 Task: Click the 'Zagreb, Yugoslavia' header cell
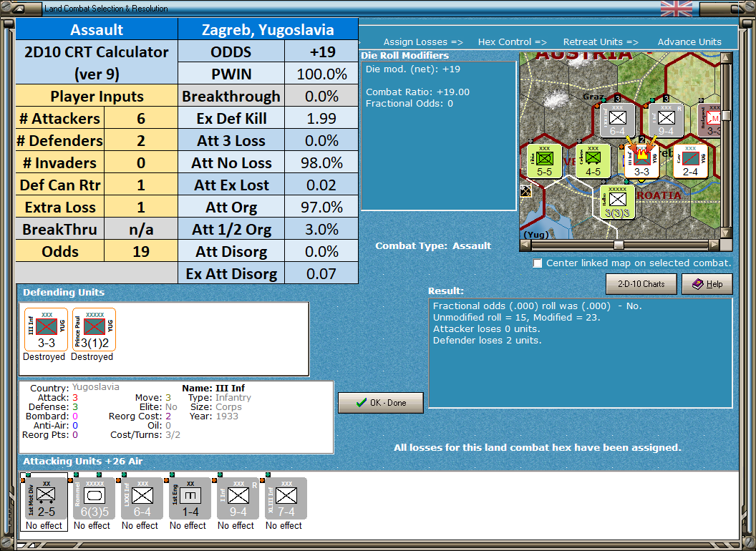coord(268,29)
